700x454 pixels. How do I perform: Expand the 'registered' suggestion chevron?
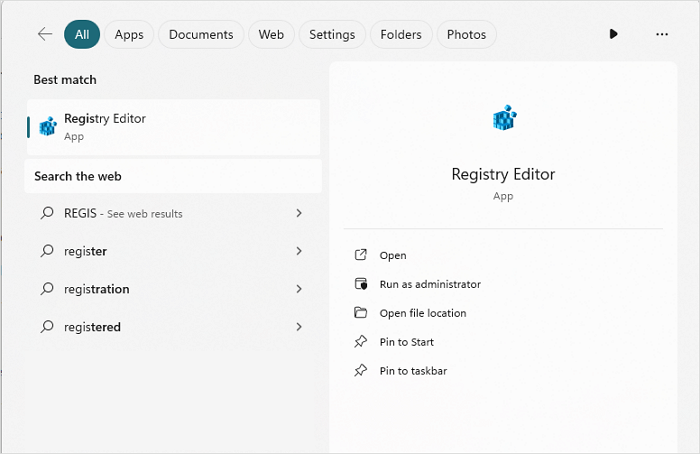tap(299, 327)
